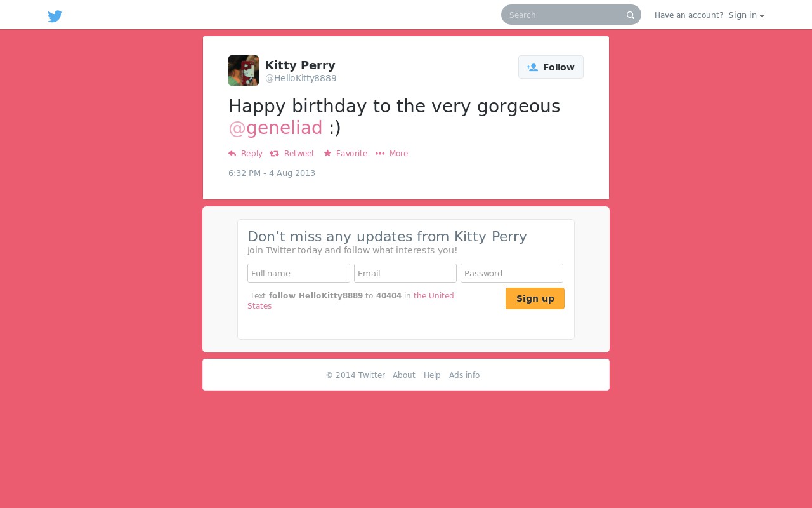Open the @geneliad mention link

pos(275,128)
